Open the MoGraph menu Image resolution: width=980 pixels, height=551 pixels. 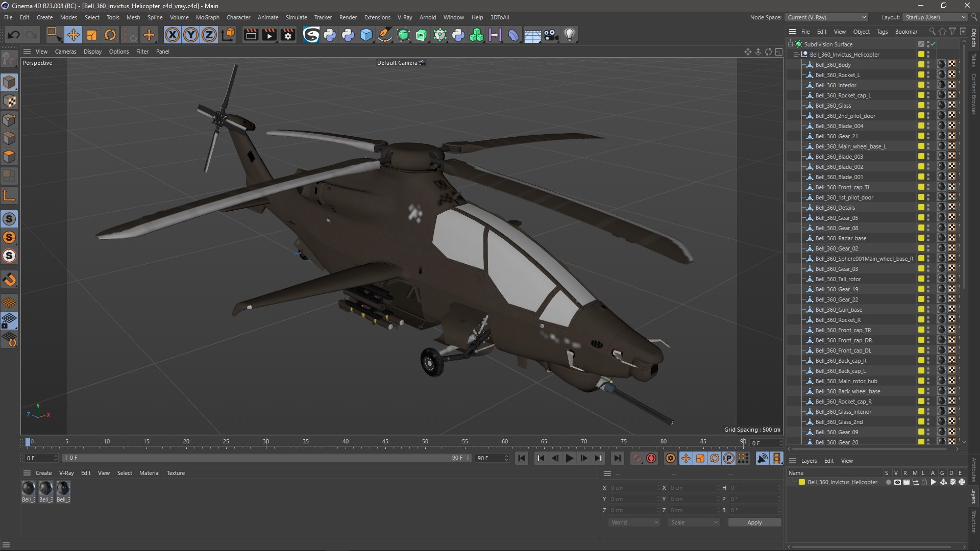[207, 17]
